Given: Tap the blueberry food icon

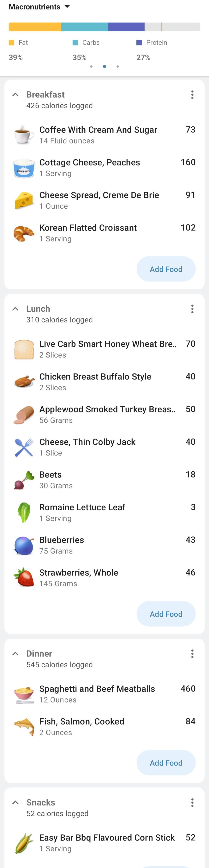Looking at the screenshot, I should (24, 545).
